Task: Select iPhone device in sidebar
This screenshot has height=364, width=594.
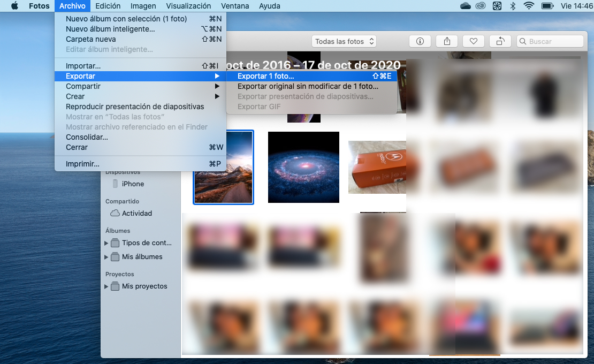Action: [x=133, y=184]
